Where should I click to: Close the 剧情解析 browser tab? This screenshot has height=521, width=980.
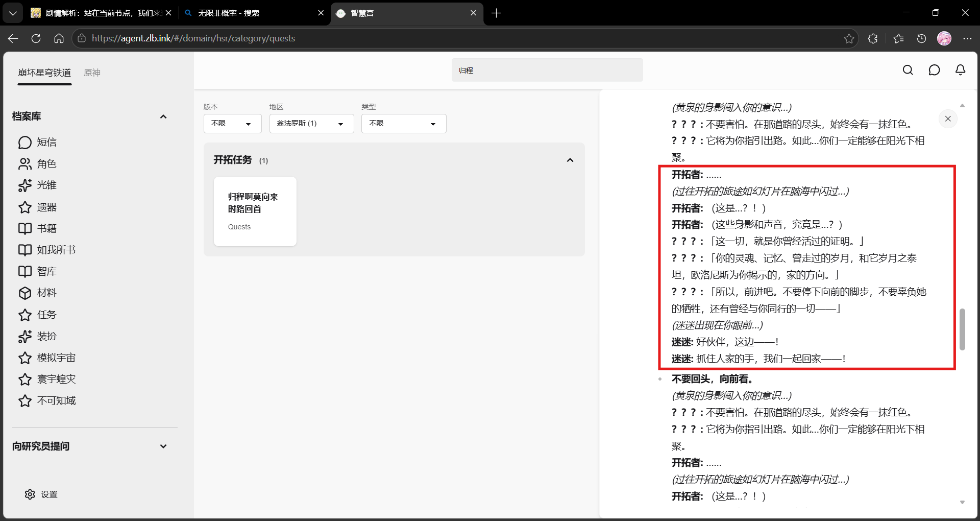[x=168, y=13]
